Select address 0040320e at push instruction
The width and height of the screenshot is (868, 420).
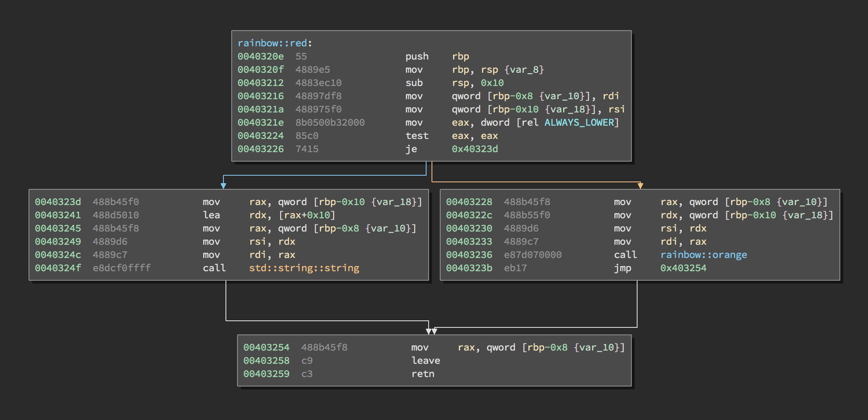261,56
